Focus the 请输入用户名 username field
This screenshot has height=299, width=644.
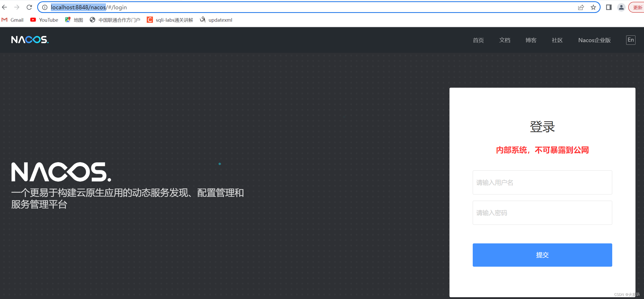click(542, 182)
